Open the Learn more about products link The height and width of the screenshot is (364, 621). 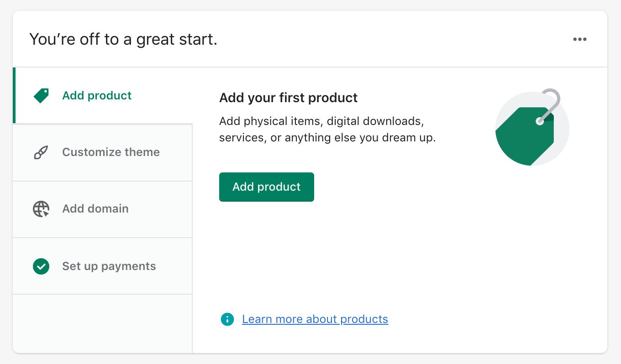(315, 319)
